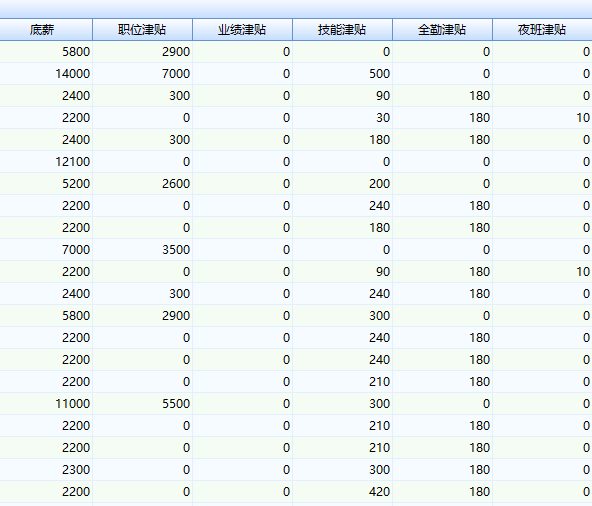Select 职位津贴 cell in the 12100 row
This screenshot has width=592, height=506.
[x=142, y=162]
